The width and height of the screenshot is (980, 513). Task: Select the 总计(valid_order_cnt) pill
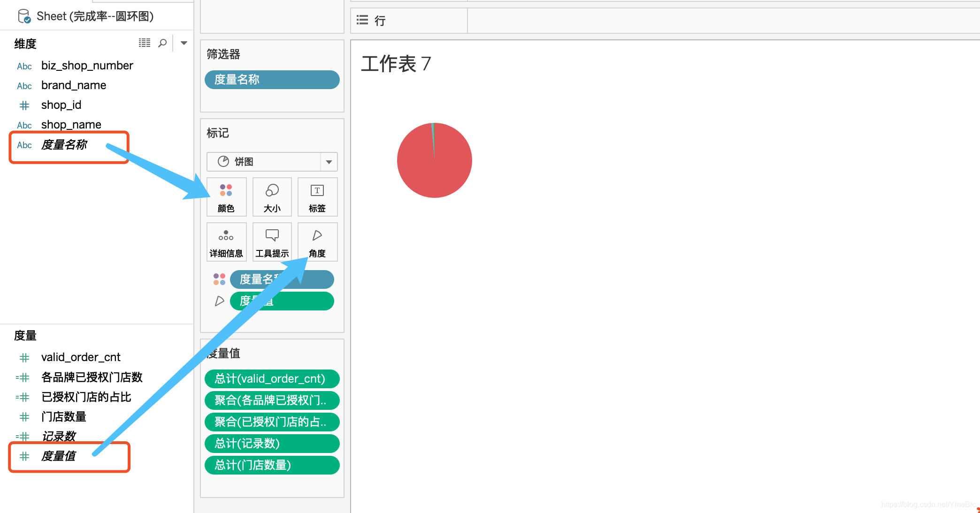click(x=272, y=379)
